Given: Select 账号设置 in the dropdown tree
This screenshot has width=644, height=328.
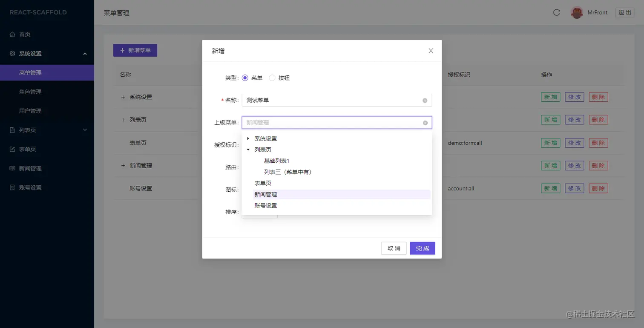Looking at the screenshot, I should (266, 205).
